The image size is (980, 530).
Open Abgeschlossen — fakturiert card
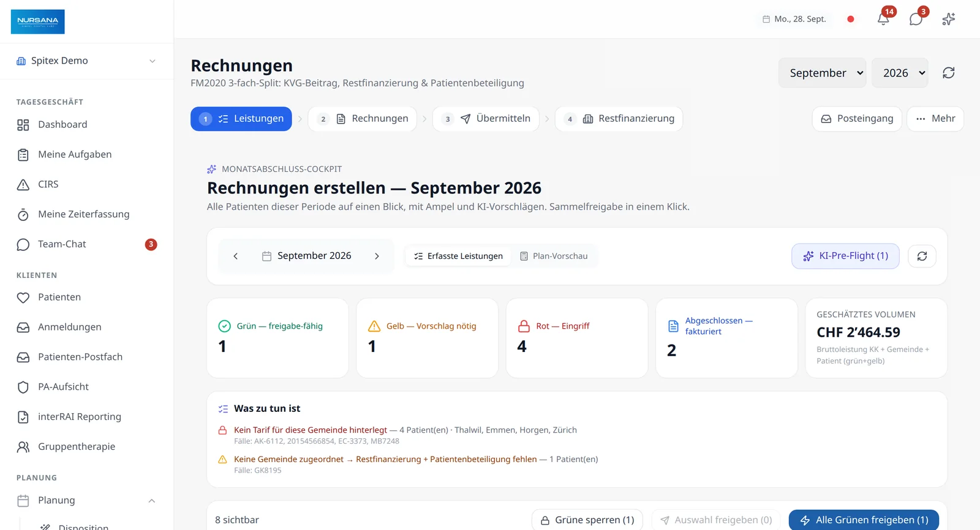click(726, 338)
